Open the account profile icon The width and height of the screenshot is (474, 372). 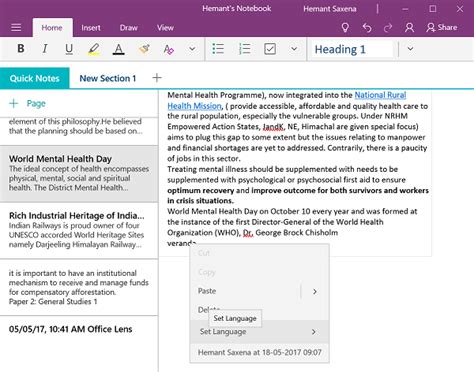409,28
